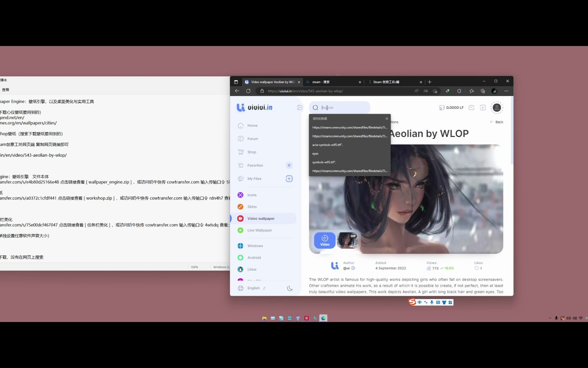Click the Edge profile avatar in the toolbar
The width and height of the screenshot is (588, 368).
click(x=494, y=91)
